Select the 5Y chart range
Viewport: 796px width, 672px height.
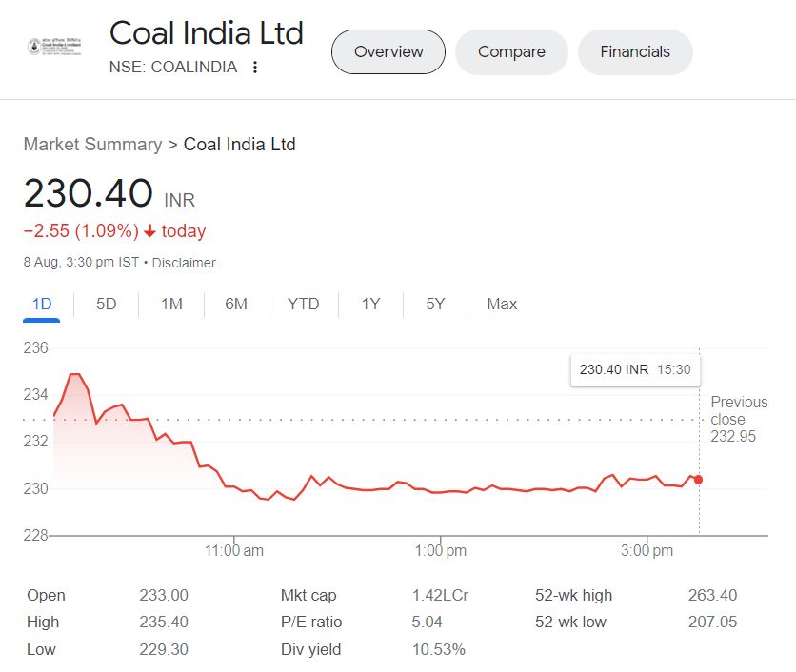pyautogui.click(x=435, y=305)
